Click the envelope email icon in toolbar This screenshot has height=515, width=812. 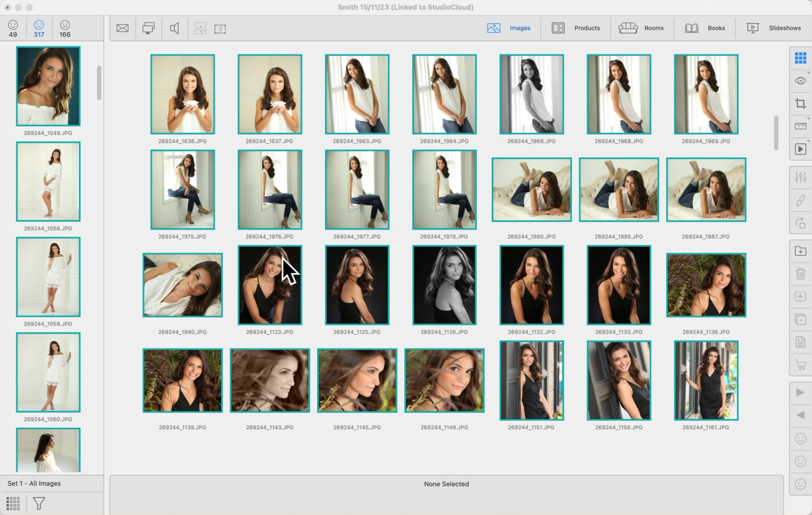123,28
